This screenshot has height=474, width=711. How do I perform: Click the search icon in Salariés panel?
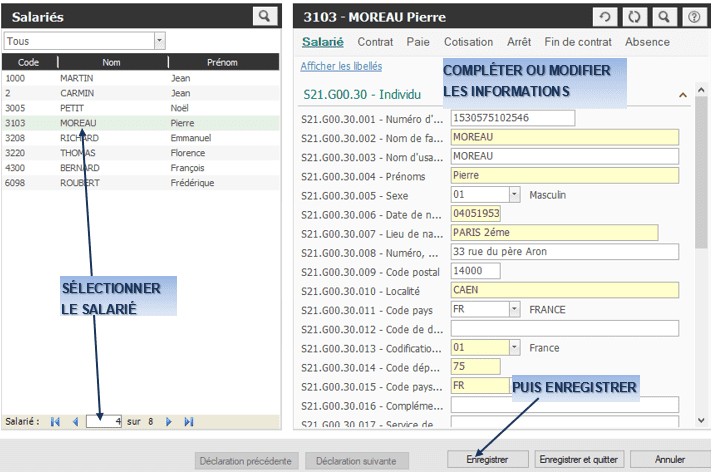tap(264, 16)
